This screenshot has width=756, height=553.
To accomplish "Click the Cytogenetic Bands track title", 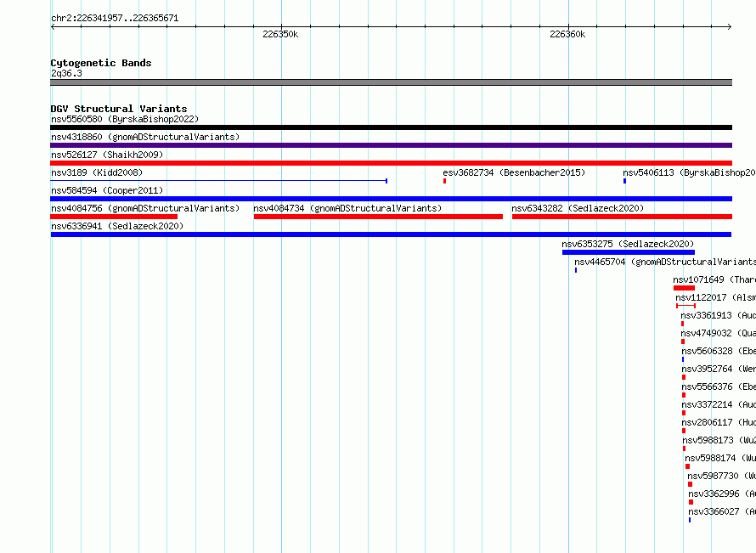I will coord(101,63).
